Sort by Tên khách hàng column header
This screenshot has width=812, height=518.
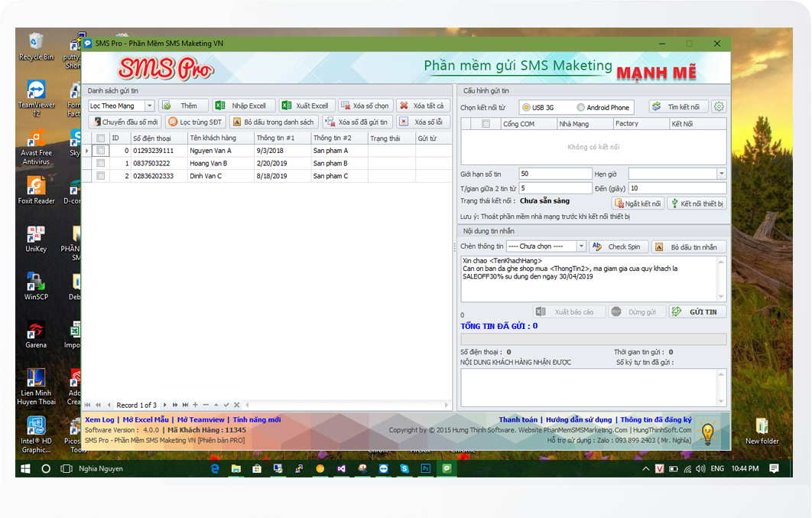point(221,138)
